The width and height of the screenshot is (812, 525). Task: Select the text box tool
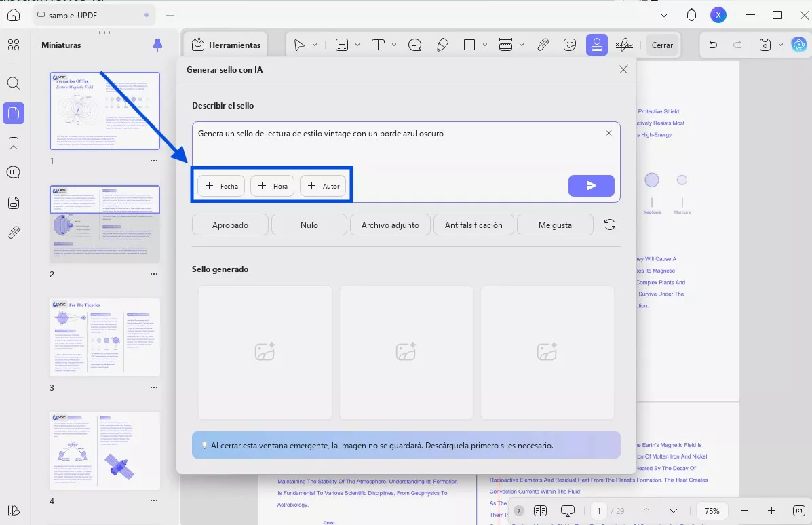[378, 45]
